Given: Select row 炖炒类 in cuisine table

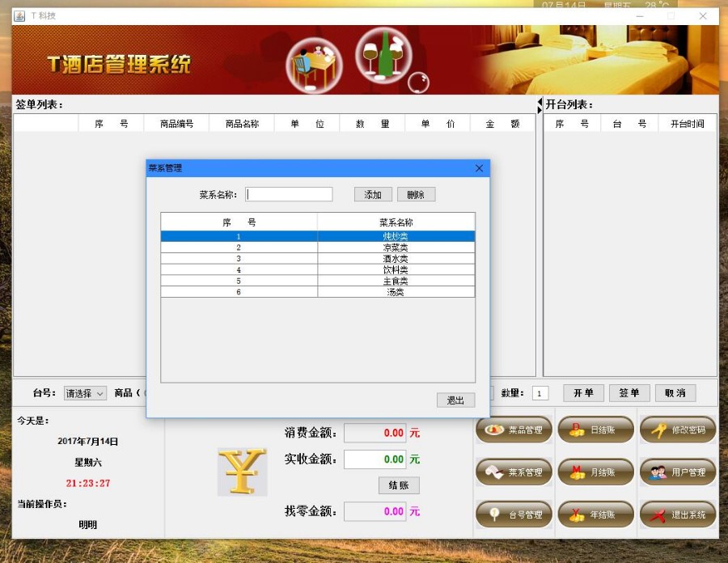Looking at the screenshot, I should click(x=318, y=236).
